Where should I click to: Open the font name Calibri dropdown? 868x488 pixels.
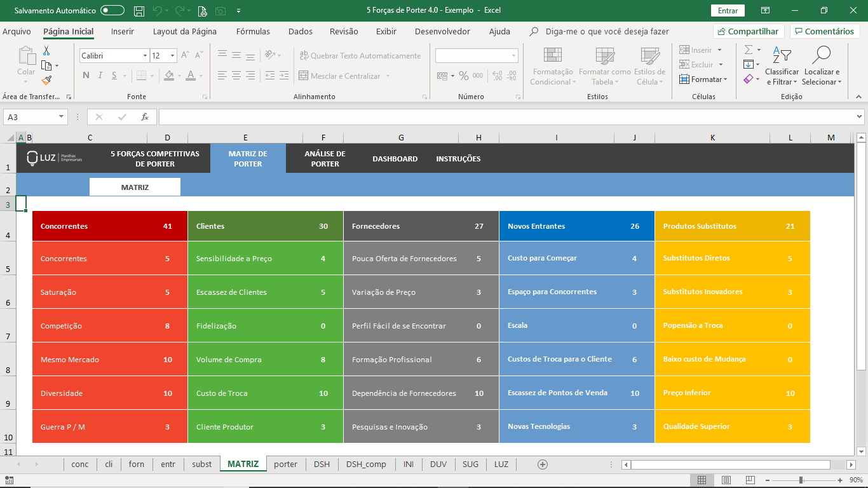coord(145,56)
